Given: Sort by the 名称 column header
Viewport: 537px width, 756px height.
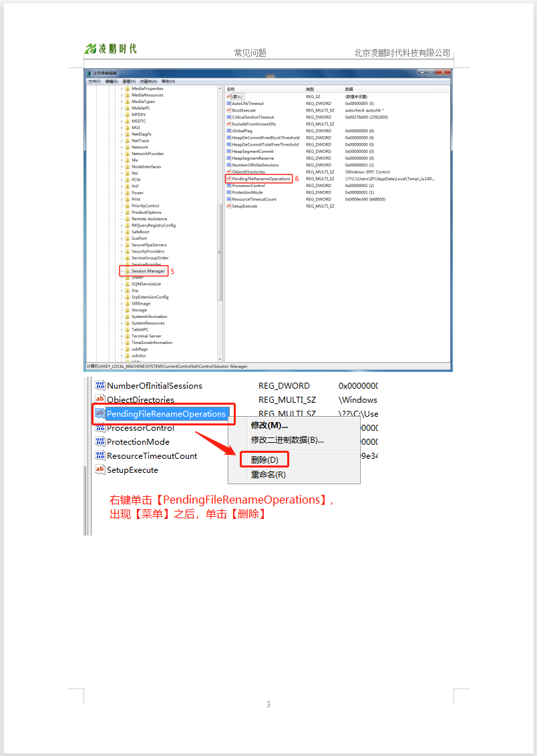Looking at the screenshot, I should (264, 89).
